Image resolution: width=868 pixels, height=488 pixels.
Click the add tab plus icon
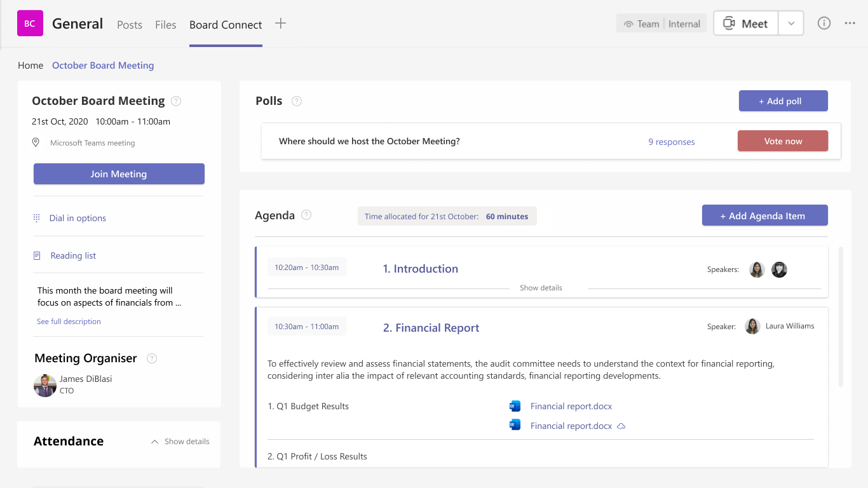(x=280, y=24)
